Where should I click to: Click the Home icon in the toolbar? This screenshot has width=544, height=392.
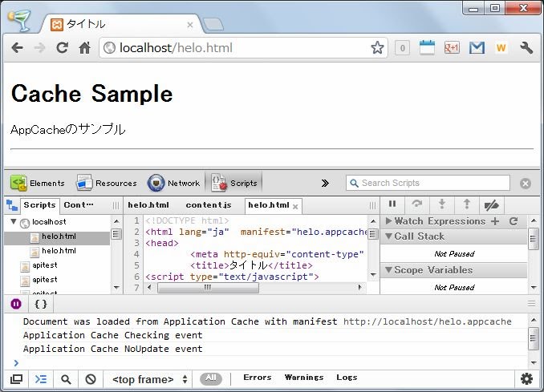[84, 48]
